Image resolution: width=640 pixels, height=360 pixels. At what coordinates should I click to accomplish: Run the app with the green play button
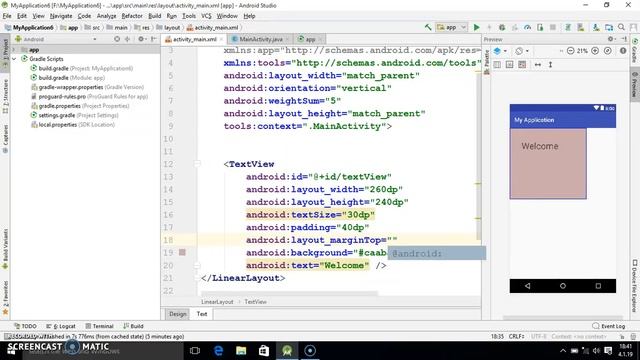476,27
